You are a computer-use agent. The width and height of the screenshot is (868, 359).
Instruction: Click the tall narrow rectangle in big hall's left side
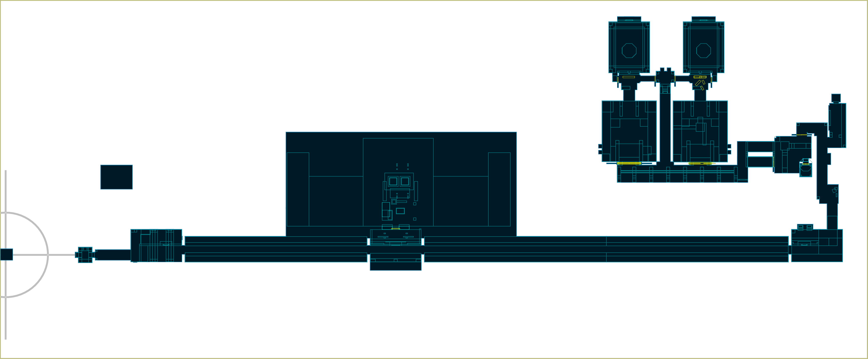(x=298, y=189)
